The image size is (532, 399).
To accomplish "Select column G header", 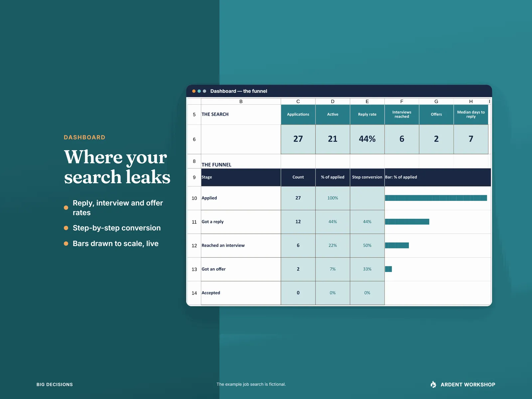I will 437,101.
